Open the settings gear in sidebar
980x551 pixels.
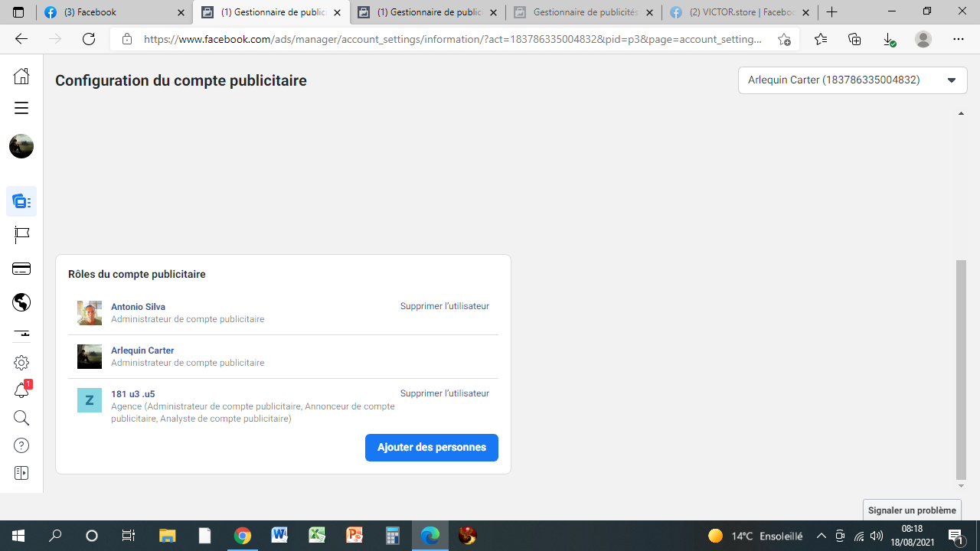[x=21, y=363]
